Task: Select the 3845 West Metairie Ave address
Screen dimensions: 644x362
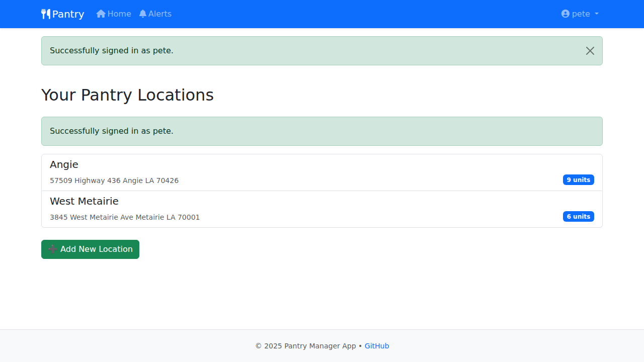Action: [x=125, y=217]
